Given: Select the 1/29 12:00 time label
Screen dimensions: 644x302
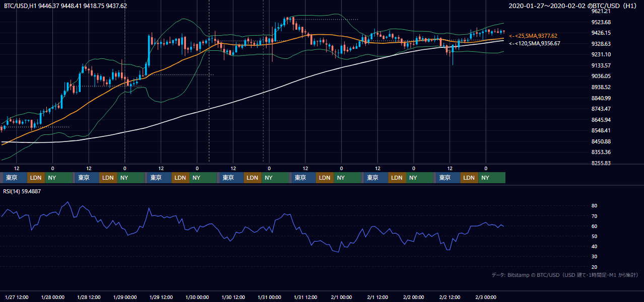Looking at the screenshot, I should click(161, 296).
